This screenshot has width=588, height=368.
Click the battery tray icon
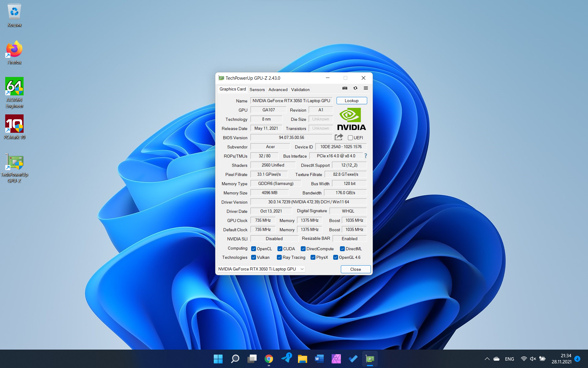[542, 359]
